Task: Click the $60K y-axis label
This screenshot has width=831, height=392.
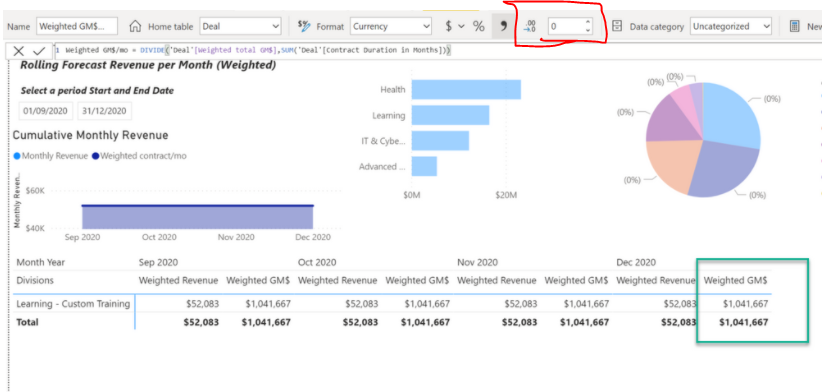Action: pyautogui.click(x=35, y=190)
